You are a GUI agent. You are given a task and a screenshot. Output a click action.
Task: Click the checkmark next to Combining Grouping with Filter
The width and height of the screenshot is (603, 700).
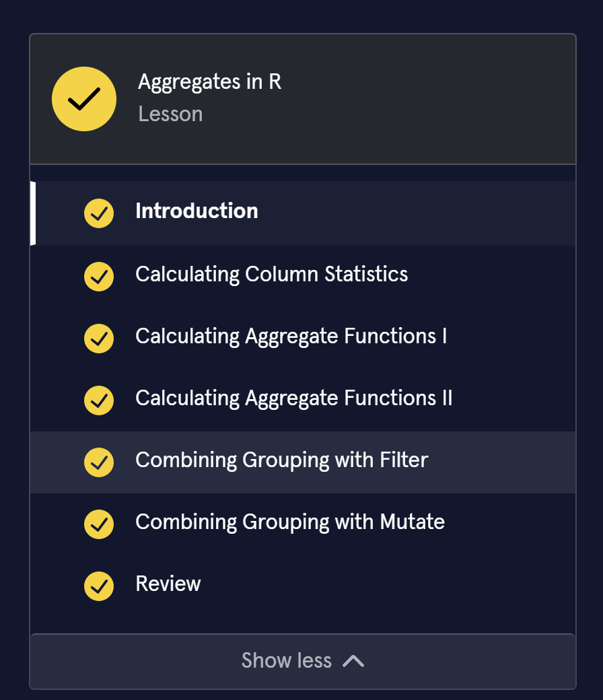point(99,462)
